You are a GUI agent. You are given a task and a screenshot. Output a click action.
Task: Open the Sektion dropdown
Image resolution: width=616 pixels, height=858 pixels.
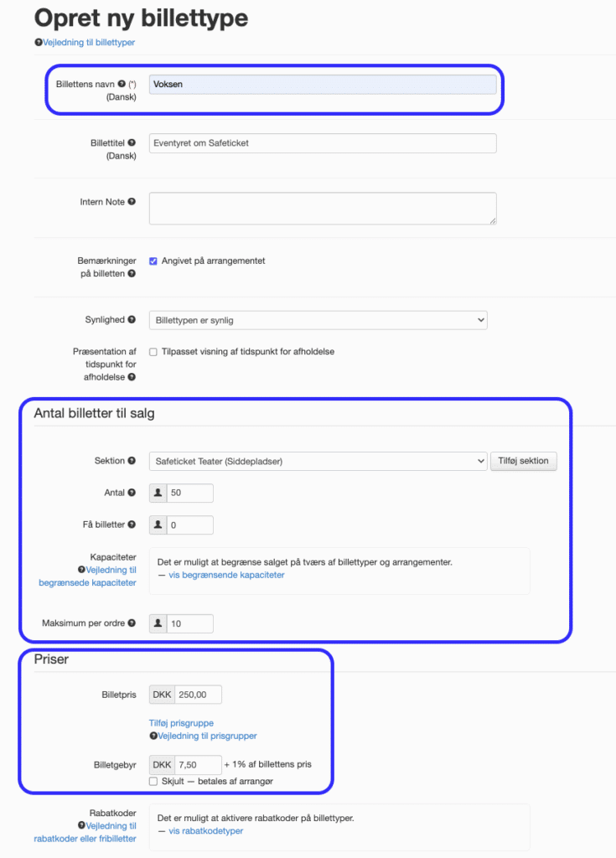click(318, 462)
